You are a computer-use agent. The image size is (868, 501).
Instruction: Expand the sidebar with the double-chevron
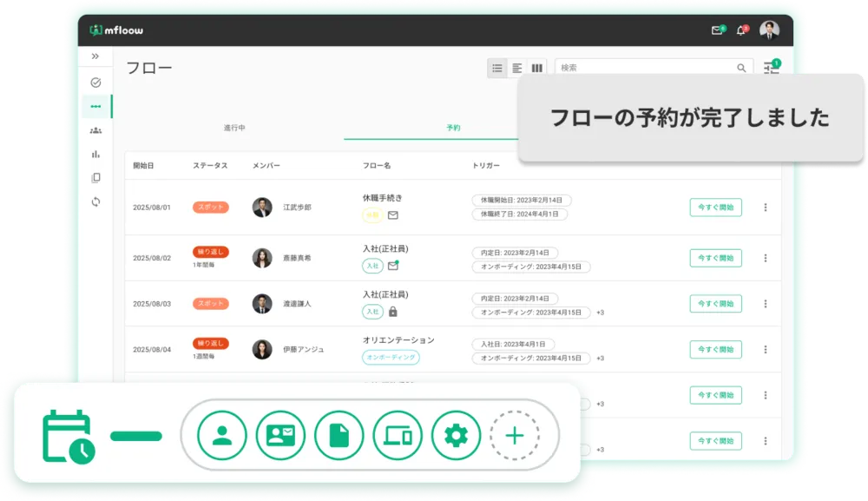coord(95,56)
